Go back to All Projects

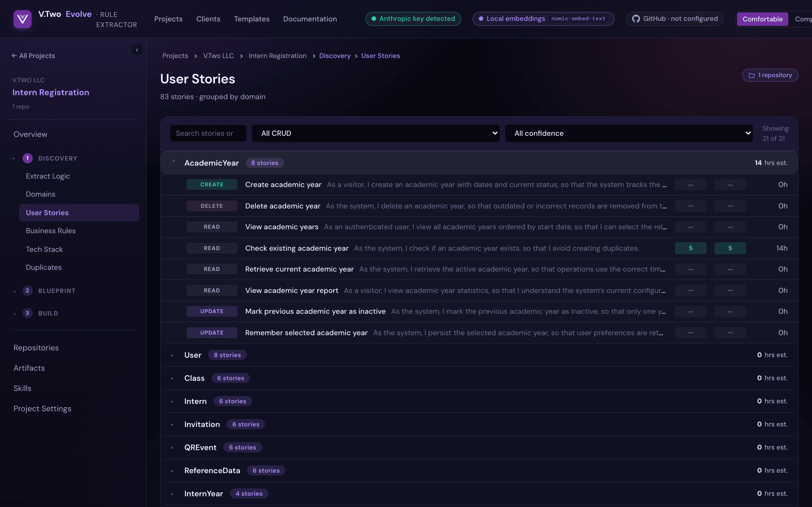(33, 56)
